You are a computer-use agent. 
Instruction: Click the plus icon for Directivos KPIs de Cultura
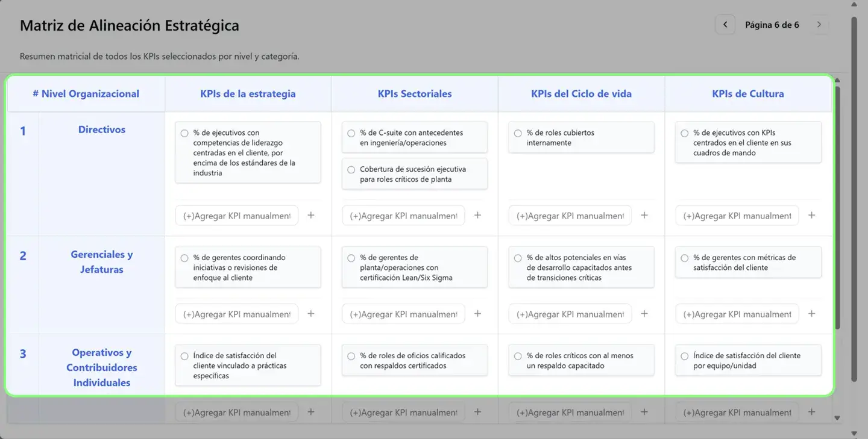click(811, 215)
